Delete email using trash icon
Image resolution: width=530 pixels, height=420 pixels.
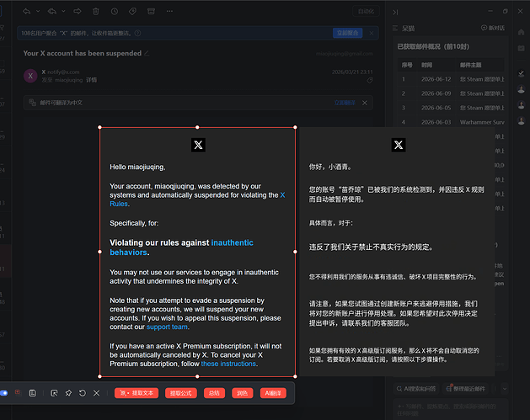[x=96, y=11]
